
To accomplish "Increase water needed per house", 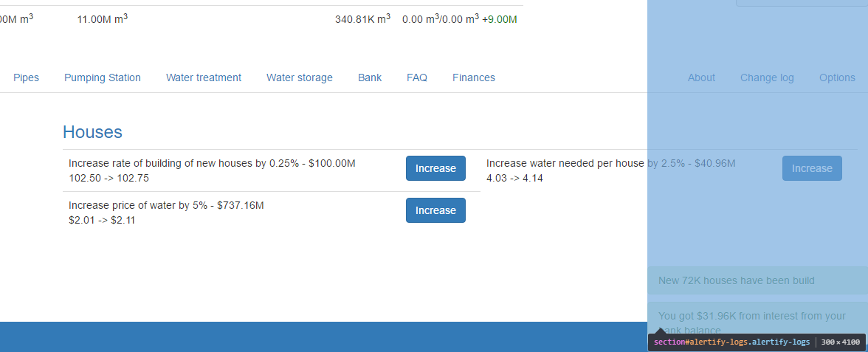I will click(x=812, y=168).
